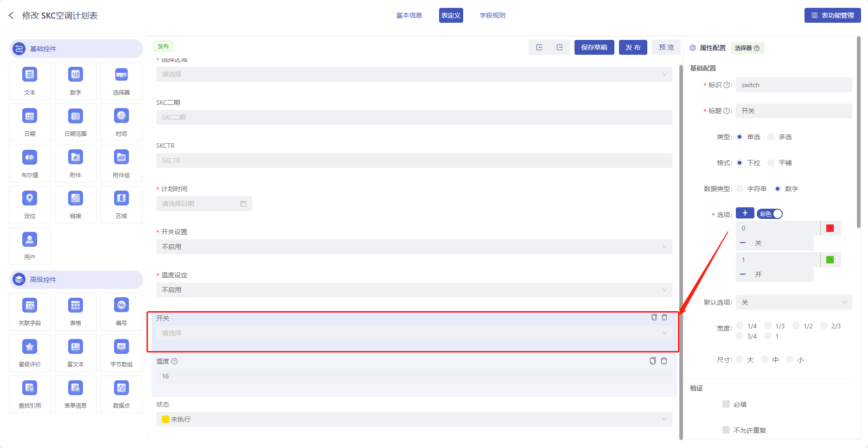
Task: Click the 标题 开关 input field
Action: click(794, 111)
